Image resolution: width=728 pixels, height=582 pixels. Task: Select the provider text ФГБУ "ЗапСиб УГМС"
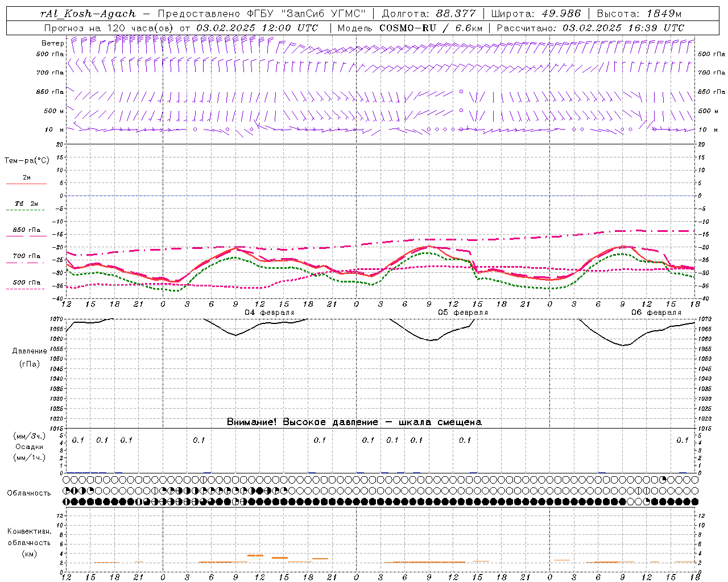coord(308,14)
